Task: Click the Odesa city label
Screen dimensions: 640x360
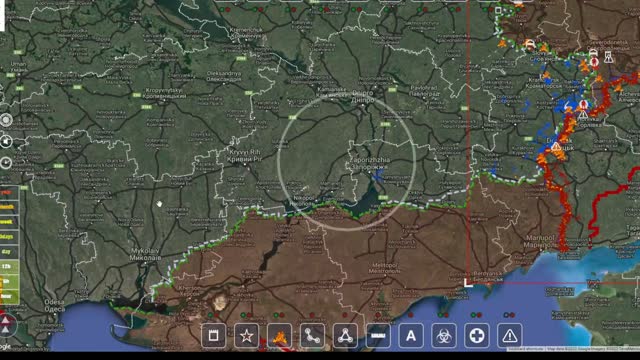Action: [54, 306]
